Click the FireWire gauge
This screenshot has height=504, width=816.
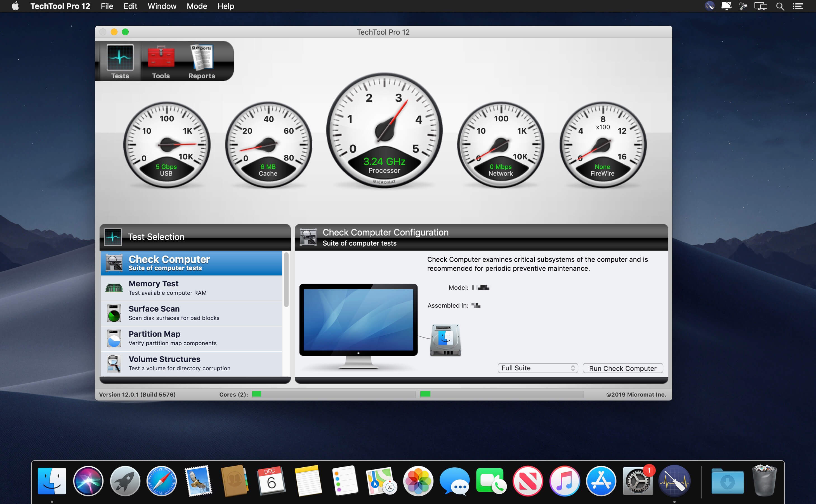click(x=603, y=145)
